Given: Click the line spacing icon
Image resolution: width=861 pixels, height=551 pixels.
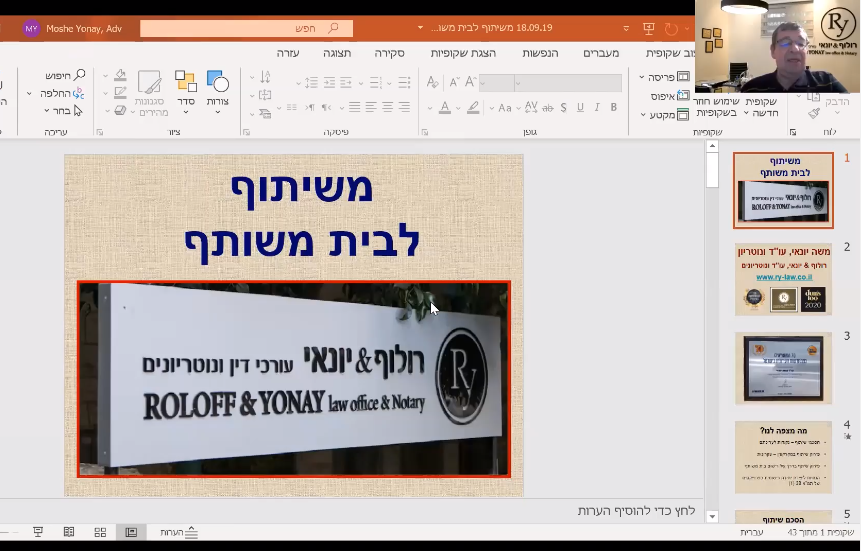Looking at the screenshot, I should point(311,82).
